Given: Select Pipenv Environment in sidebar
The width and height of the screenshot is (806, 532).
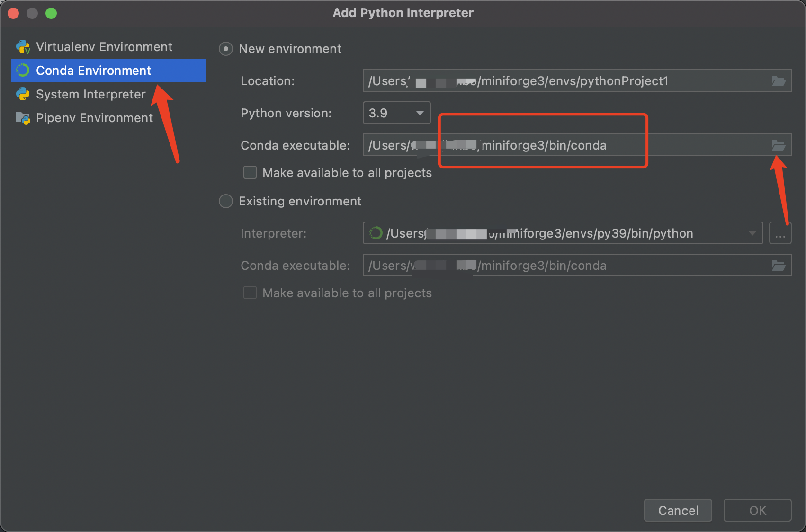Looking at the screenshot, I should [x=108, y=118].
